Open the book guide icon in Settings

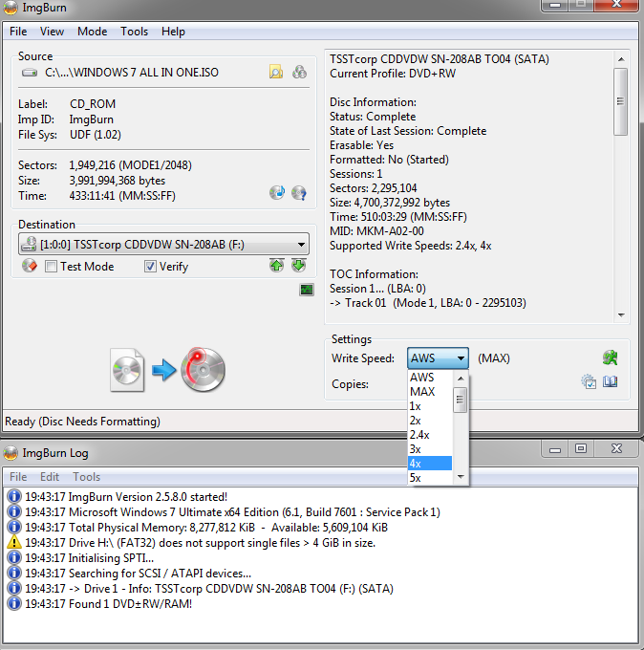pyautogui.click(x=610, y=381)
